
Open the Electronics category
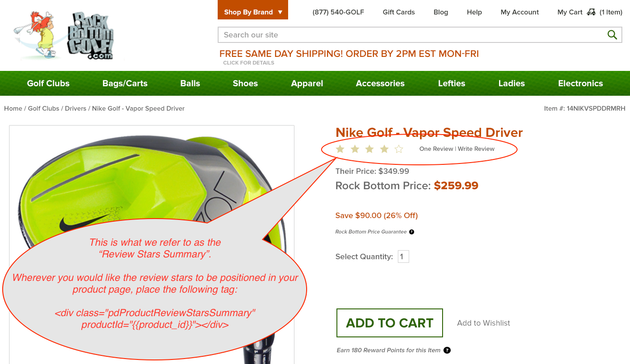580,83
